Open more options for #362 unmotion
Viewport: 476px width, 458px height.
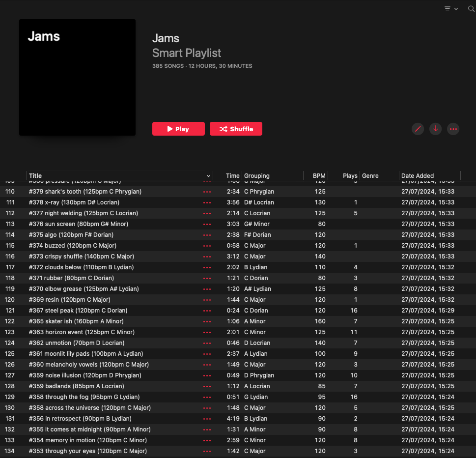(207, 343)
